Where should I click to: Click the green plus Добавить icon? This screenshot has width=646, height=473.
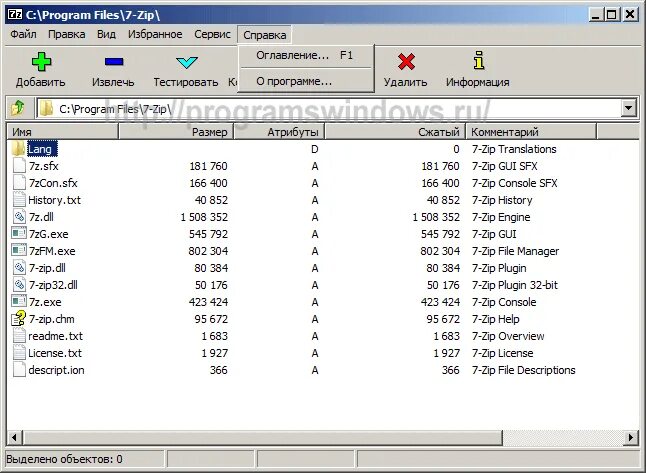[41, 62]
